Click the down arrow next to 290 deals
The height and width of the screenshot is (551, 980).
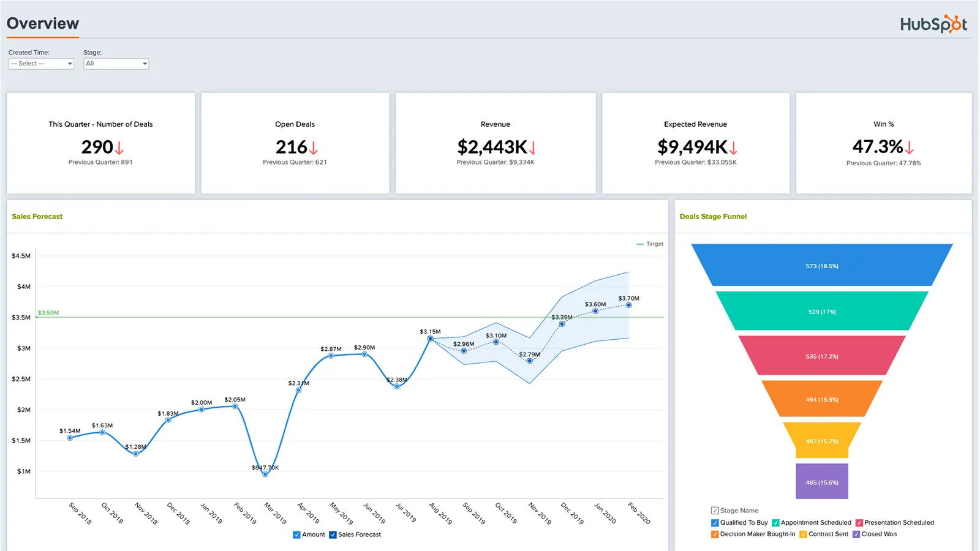[119, 148]
